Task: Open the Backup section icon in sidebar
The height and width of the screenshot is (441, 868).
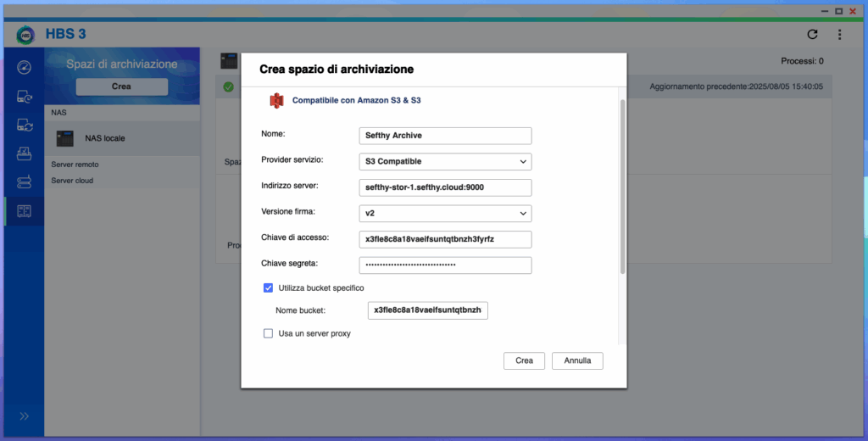Action: click(x=25, y=97)
